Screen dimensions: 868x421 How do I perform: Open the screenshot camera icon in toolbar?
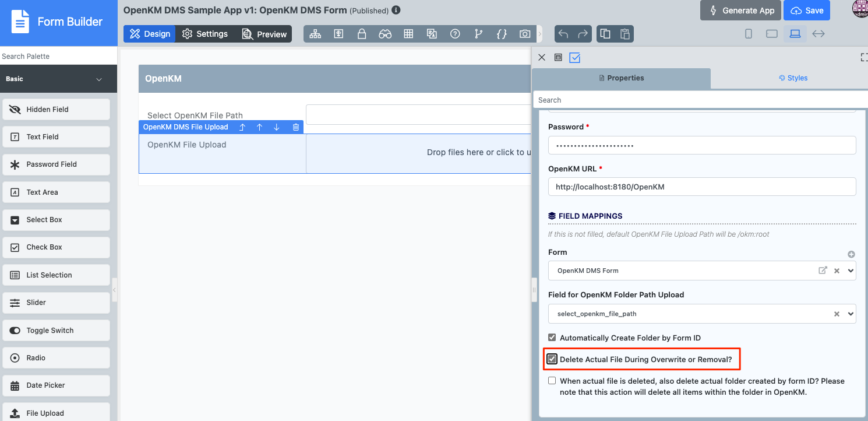(525, 34)
